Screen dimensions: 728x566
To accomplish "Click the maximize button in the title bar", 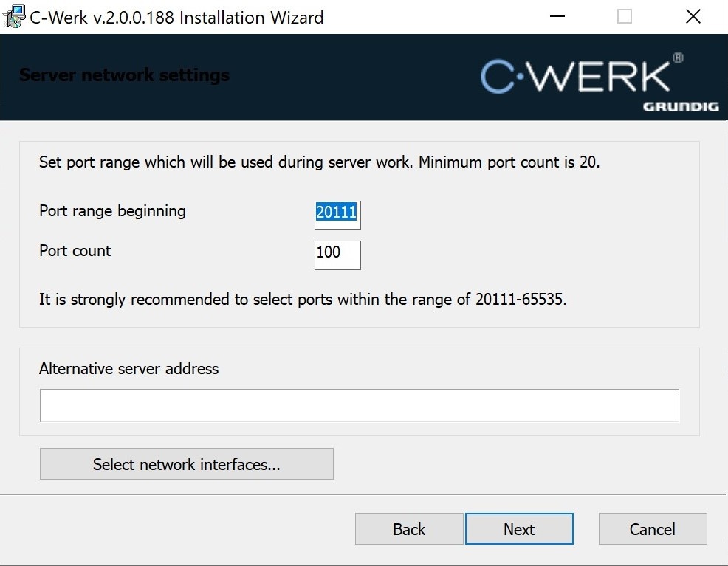I will coord(624,17).
